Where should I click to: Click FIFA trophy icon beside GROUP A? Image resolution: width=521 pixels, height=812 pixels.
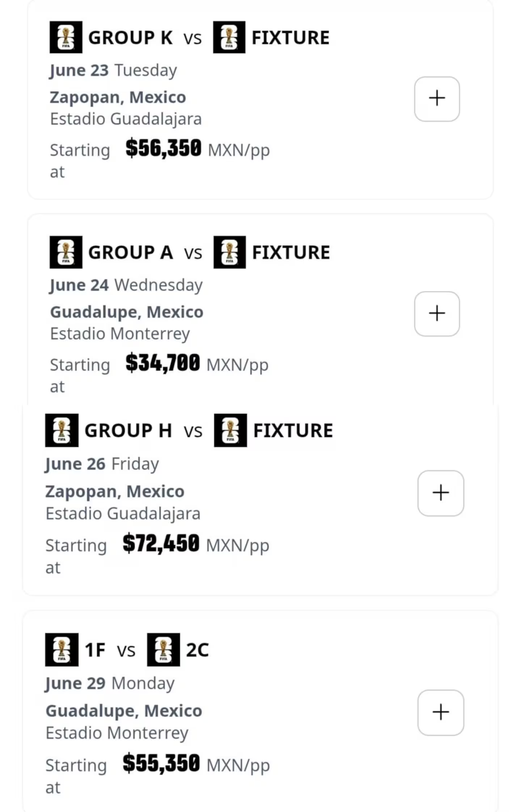[x=66, y=252]
